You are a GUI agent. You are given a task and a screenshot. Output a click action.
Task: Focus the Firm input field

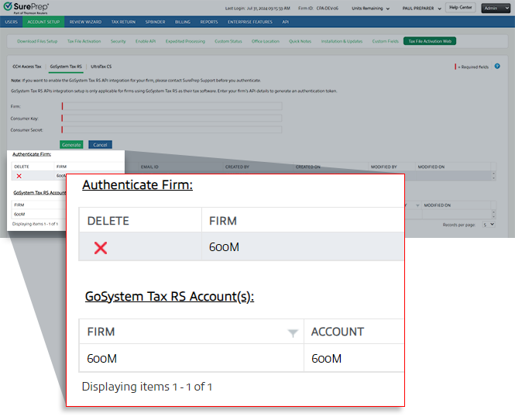pos(172,106)
